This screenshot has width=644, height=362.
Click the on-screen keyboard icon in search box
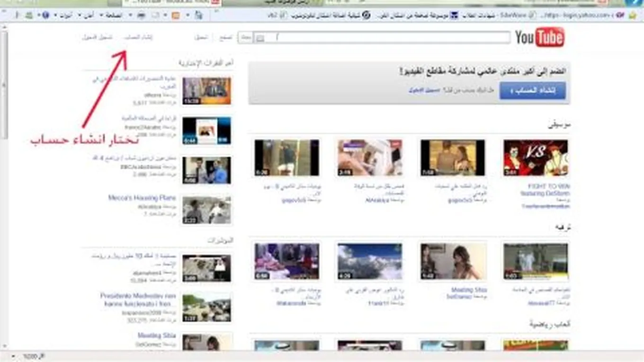point(260,38)
